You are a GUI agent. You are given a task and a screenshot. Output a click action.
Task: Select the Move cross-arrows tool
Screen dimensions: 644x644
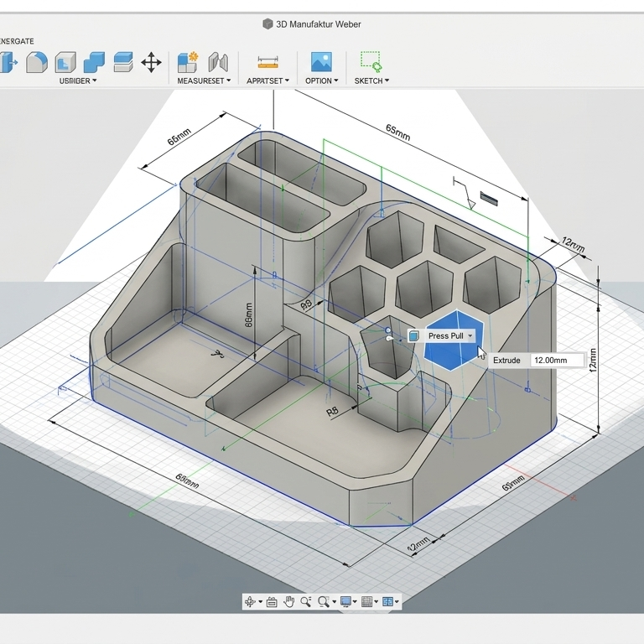[x=151, y=62]
